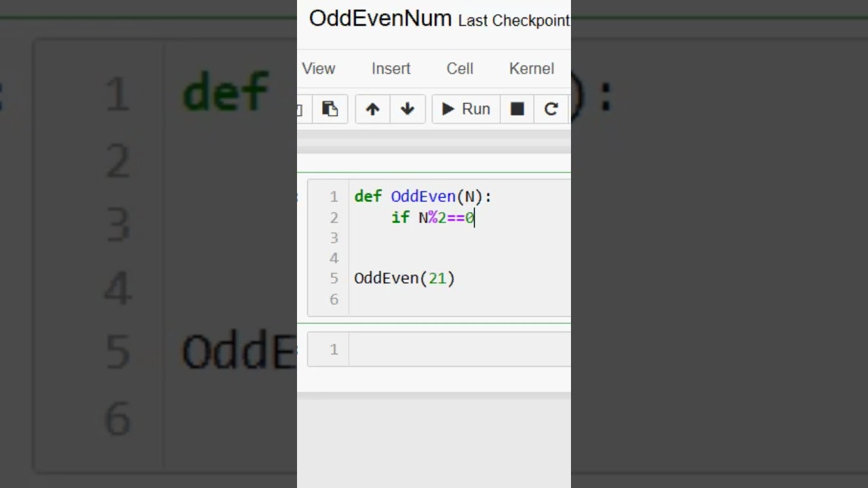
Task: Click empty line 3 in first cell
Action: (x=460, y=238)
